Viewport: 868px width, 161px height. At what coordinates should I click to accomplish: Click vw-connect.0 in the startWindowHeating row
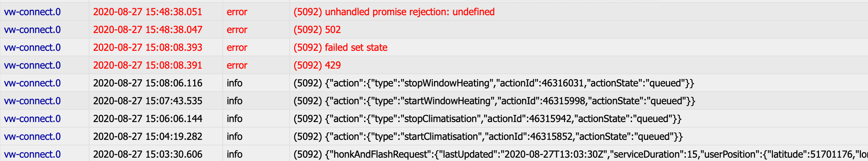click(x=32, y=101)
